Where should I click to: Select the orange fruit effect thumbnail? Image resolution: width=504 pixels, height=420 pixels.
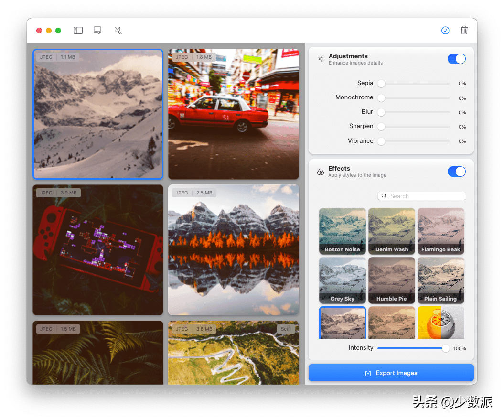click(440, 323)
